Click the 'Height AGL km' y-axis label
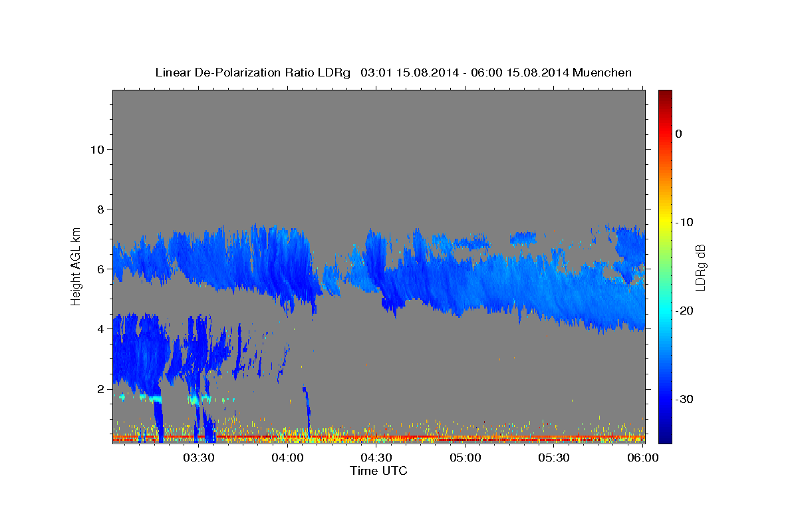This screenshot has height=532, width=798. [x=76, y=266]
